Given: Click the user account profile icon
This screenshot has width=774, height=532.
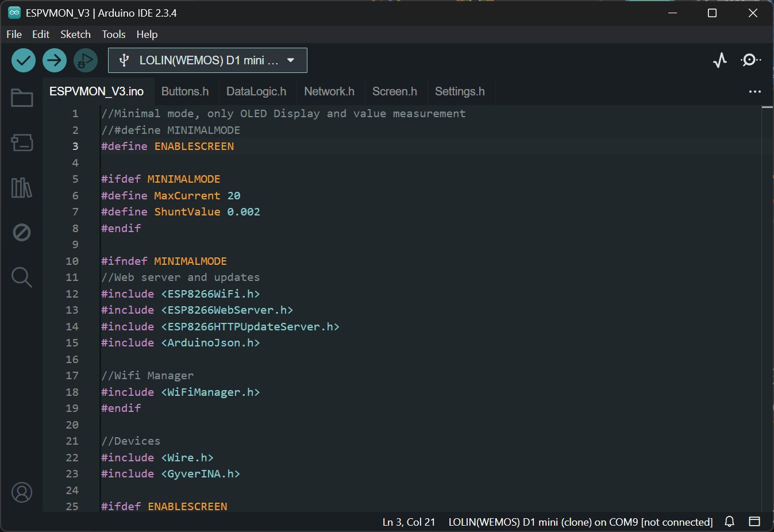Looking at the screenshot, I should coord(22,493).
